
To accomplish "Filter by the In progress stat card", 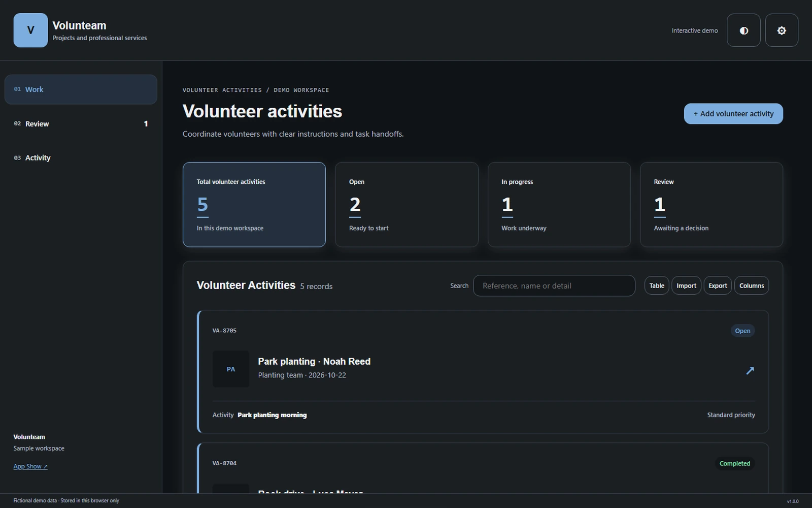I will coord(559,205).
